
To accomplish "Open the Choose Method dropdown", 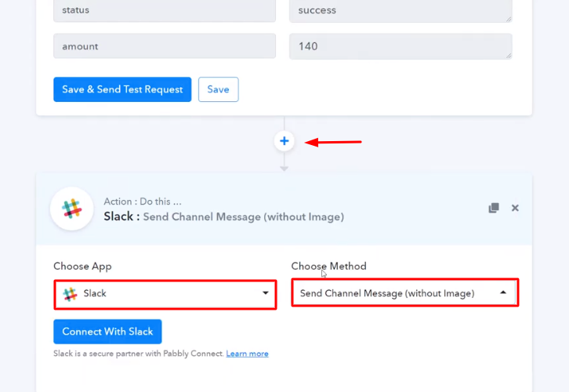I will click(405, 293).
